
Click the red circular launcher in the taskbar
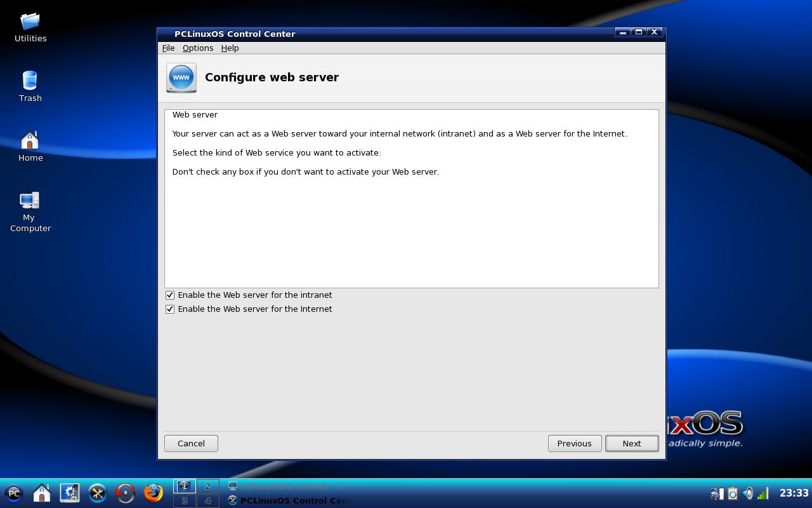126,493
